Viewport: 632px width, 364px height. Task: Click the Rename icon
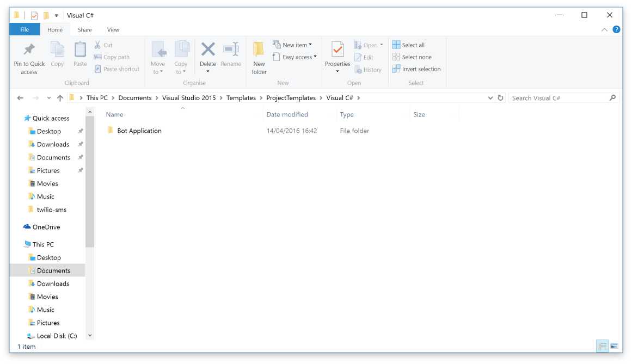[x=231, y=50]
